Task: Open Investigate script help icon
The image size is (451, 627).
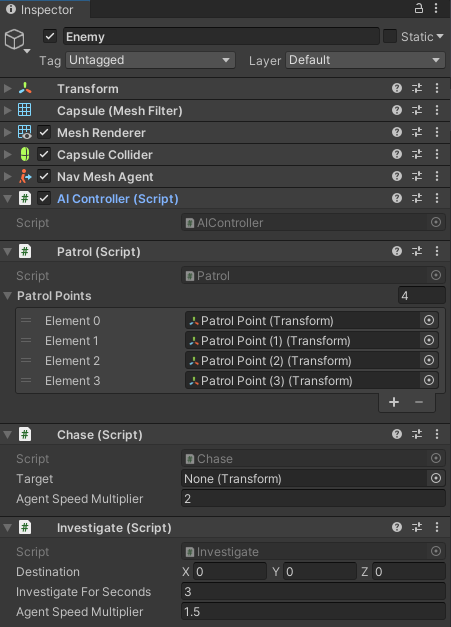Action: click(397, 527)
